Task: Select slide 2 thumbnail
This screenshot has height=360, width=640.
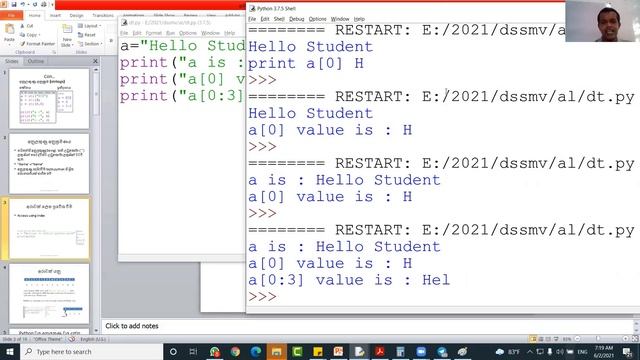Action: click(49, 164)
